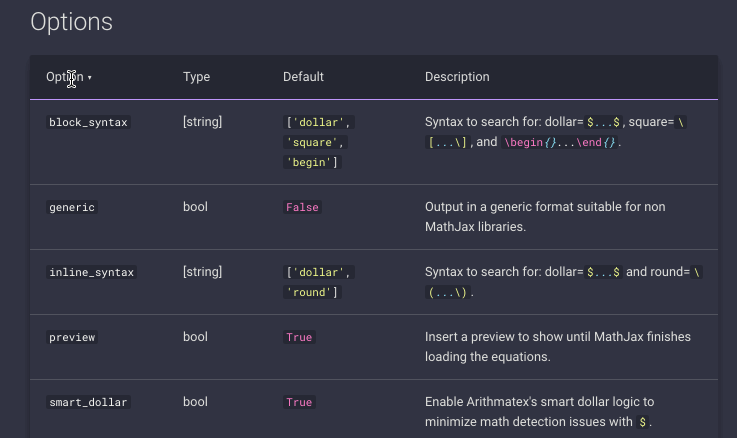Click the $ code in smart_dollar description
The width and height of the screenshot is (737, 438).
(643, 422)
